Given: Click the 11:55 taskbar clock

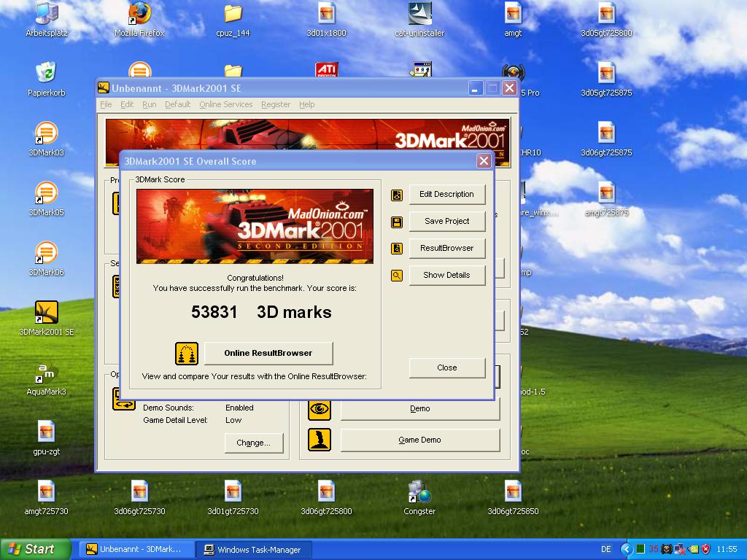Looking at the screenshot, I should click(727, 549).
